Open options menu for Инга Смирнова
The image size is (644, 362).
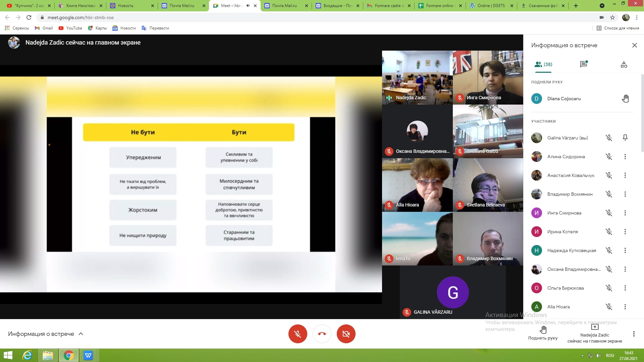pyautogui.click(x=625, y=213)
